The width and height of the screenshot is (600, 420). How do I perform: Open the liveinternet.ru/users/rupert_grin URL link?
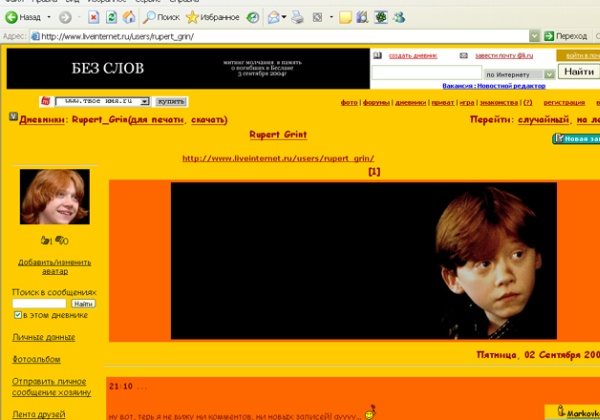pos(278,158)
